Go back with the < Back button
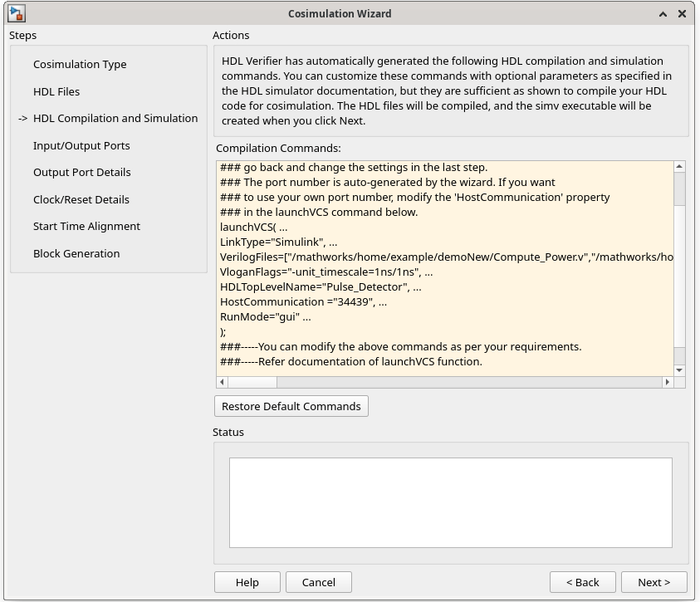 (x=582, y=582)
